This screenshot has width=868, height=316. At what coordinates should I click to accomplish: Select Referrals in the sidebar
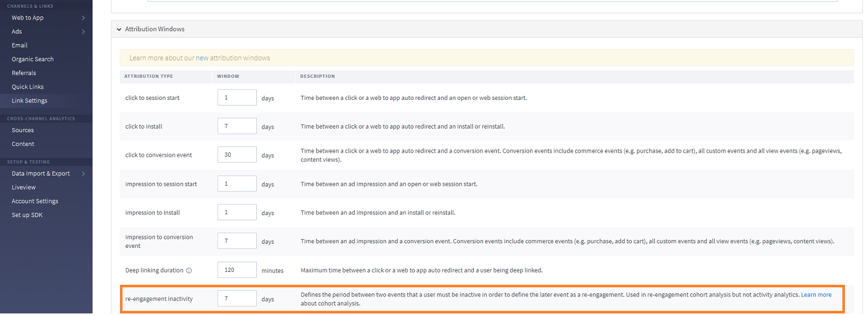[24, 73]
